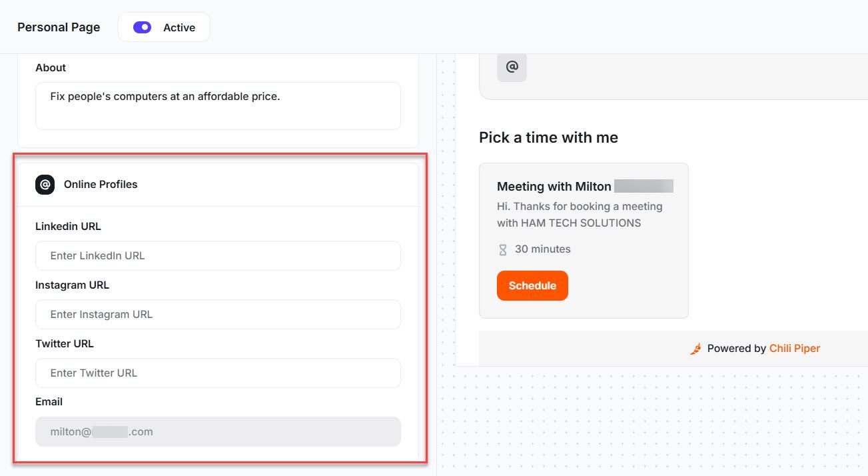Click the Enter Instagram URL field
Screen dimensions: 868x476
tap(218, 314)
